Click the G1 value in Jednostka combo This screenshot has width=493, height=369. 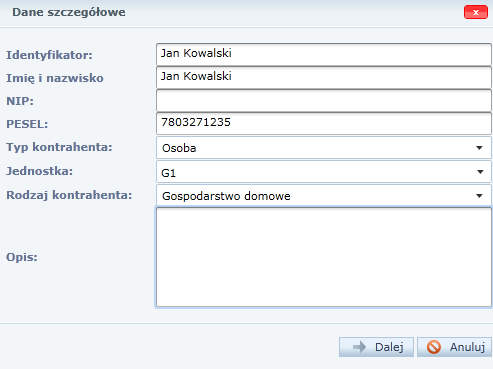pyautogui.click(x=168, y=173)
